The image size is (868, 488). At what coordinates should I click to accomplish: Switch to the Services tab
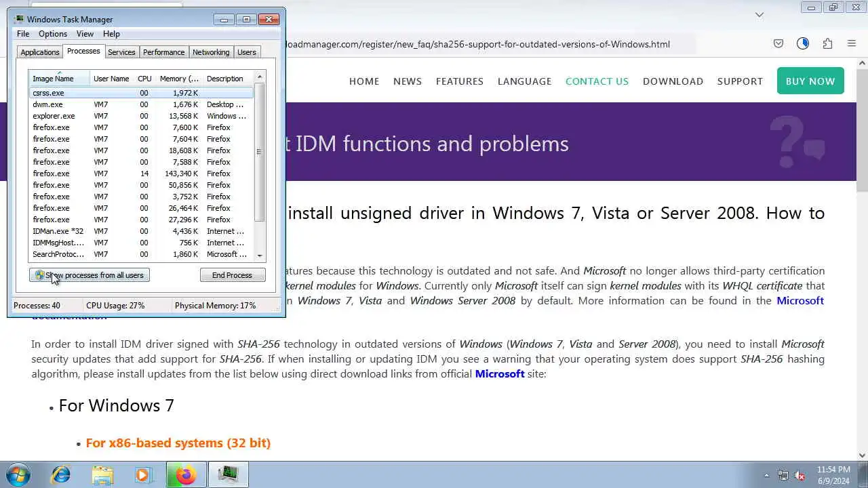(121, 52)
